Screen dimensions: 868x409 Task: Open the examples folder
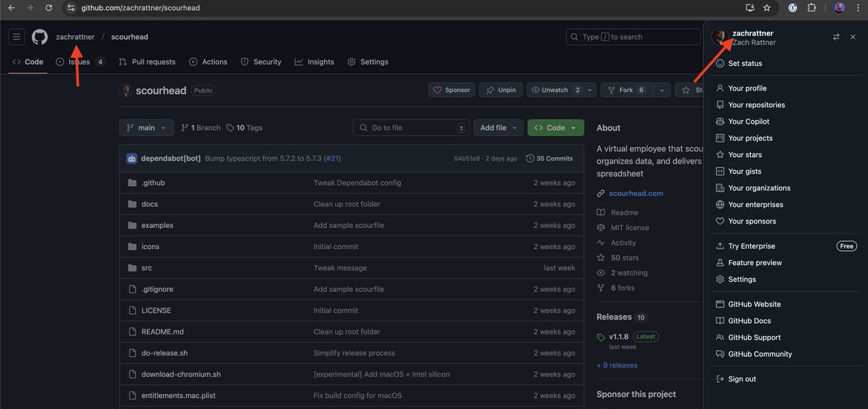tap(157, 225)
